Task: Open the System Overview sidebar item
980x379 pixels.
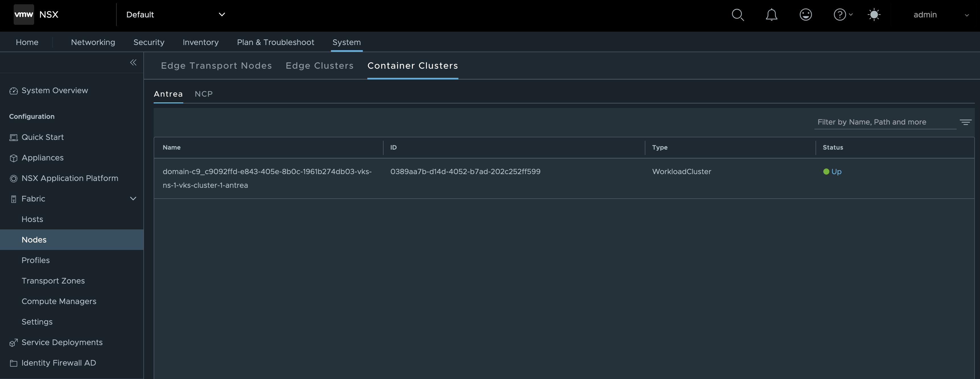Action: [x=54, y=91]
